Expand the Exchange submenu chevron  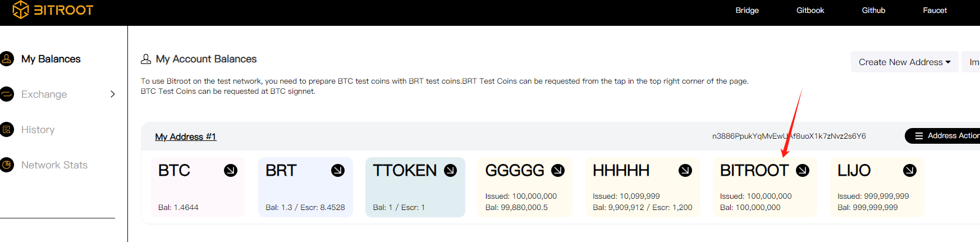point(113,94)
